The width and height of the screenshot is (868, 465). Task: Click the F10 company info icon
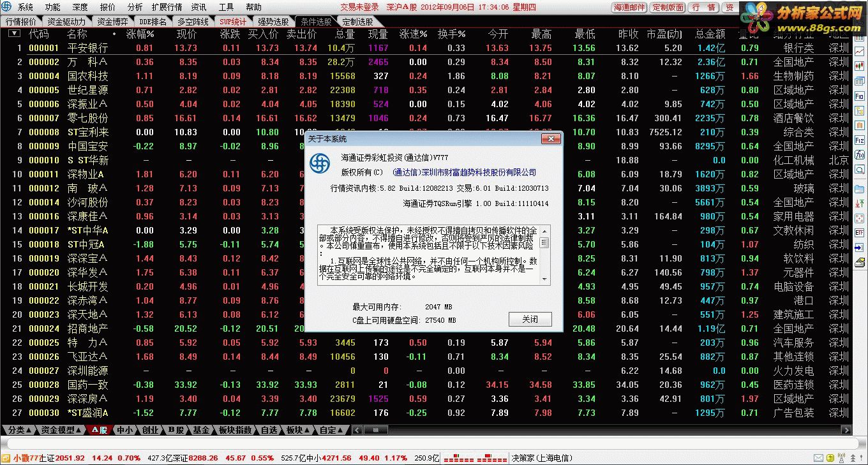pyautogui.click(x=859, y=97)
